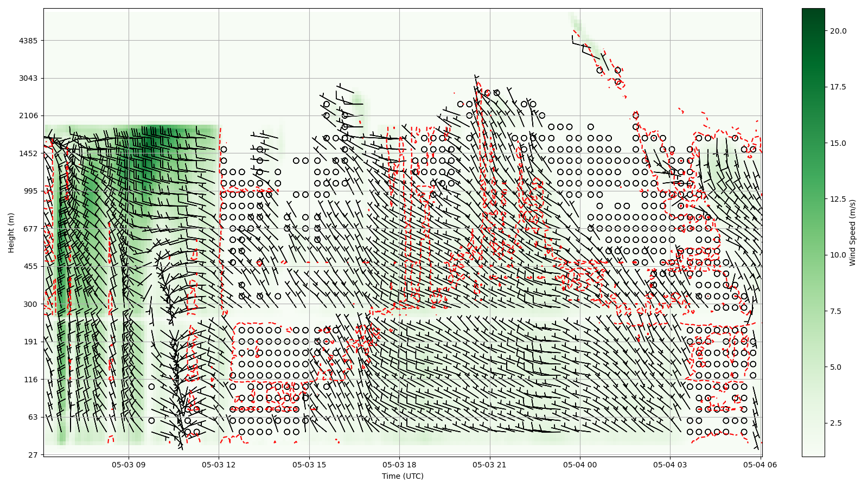Select the 05-03 12 time axis label

click(219, 465)
